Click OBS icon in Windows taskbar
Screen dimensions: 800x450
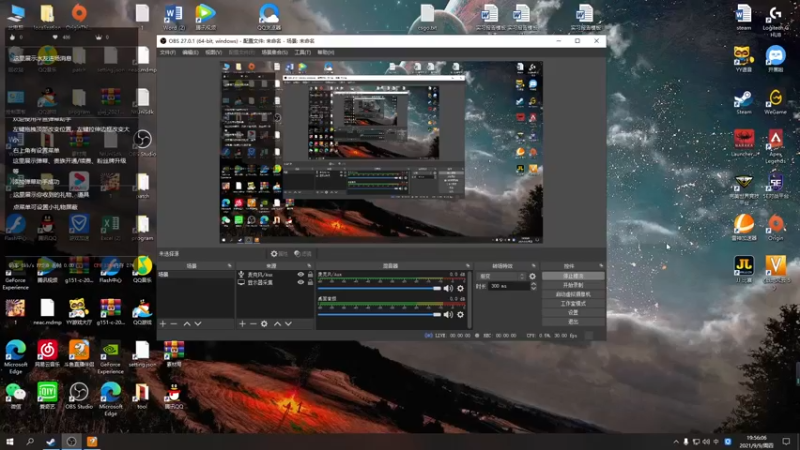71,441
